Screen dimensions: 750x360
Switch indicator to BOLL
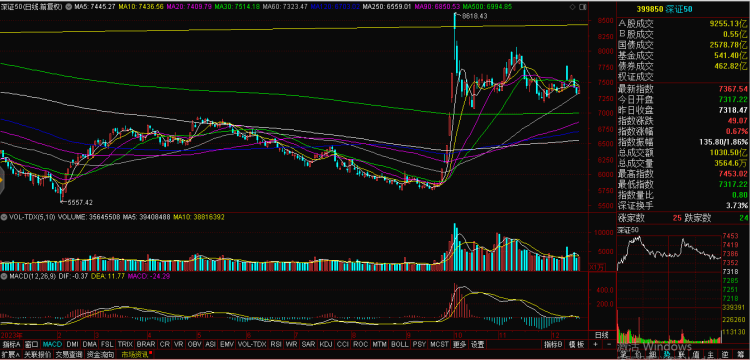(x=399, y=344)
